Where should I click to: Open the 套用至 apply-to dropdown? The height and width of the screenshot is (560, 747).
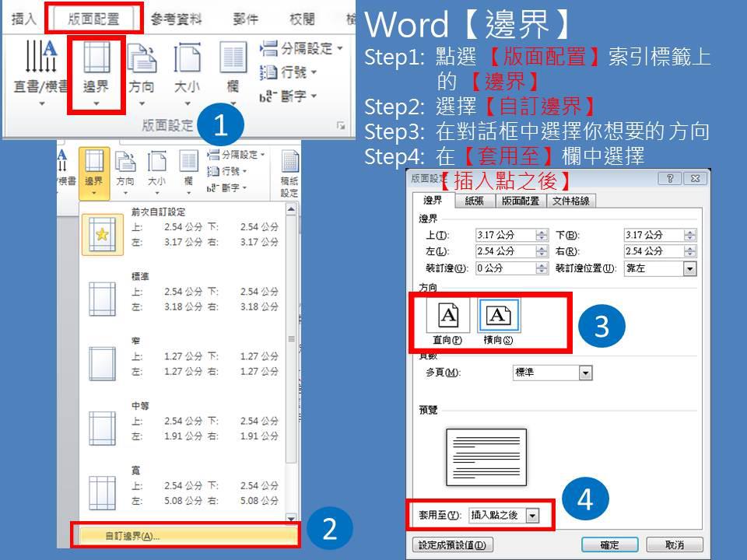pos(532,515)
